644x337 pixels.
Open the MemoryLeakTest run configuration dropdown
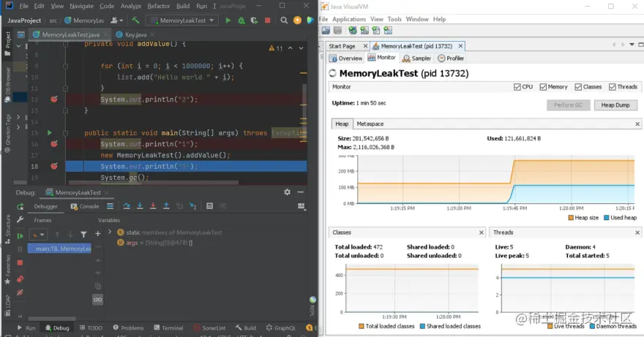click(x=181, y=20)
